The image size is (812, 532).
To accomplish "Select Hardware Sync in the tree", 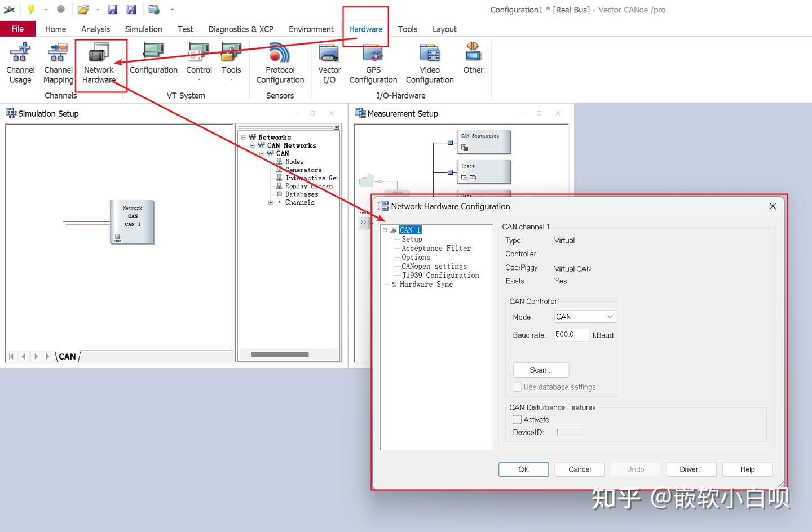I will (x=426, y=284).
